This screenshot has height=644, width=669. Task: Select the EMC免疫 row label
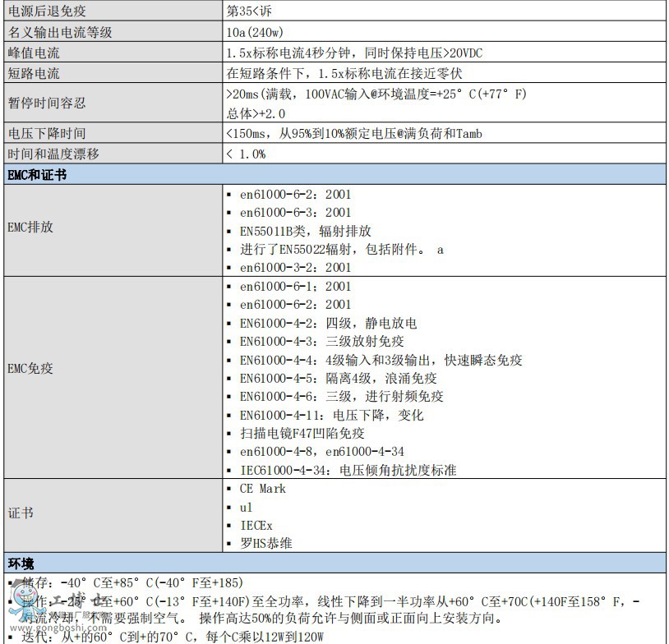(x=30, y=369)
